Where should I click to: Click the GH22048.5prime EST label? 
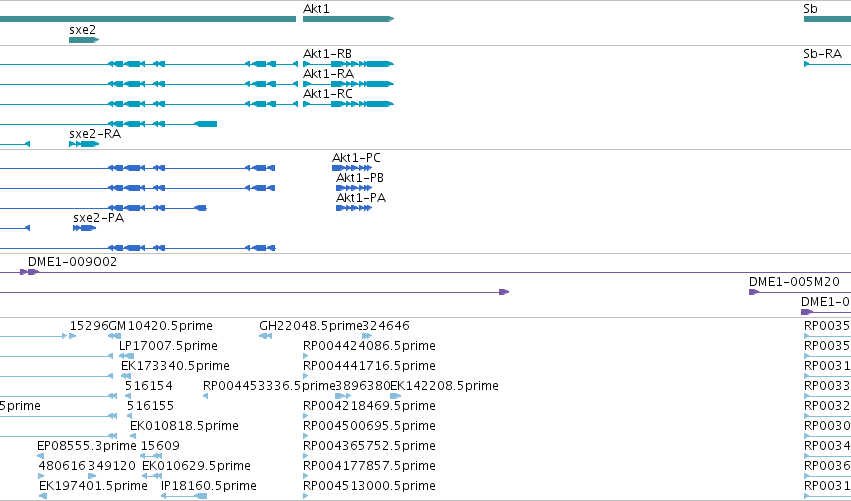click(x=310, y=326)
